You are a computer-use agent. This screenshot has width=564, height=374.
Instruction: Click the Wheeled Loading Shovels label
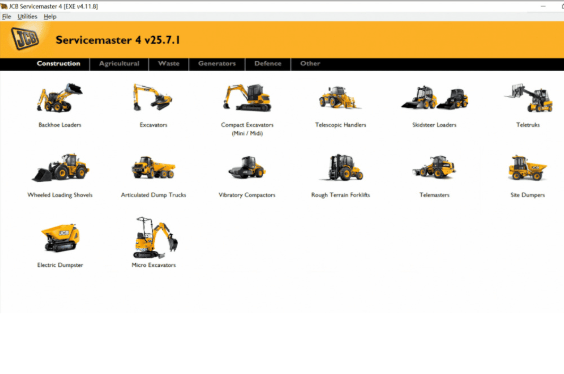click(60, 195)
